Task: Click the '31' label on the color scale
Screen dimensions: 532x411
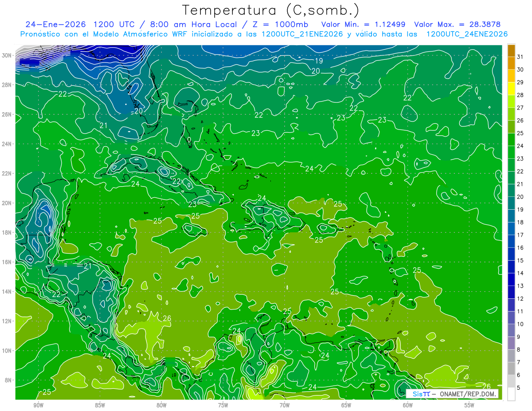Action: 520,56
